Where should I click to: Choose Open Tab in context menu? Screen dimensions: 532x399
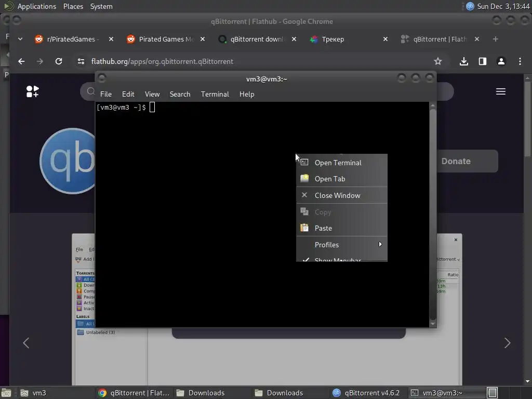(342, 179)
